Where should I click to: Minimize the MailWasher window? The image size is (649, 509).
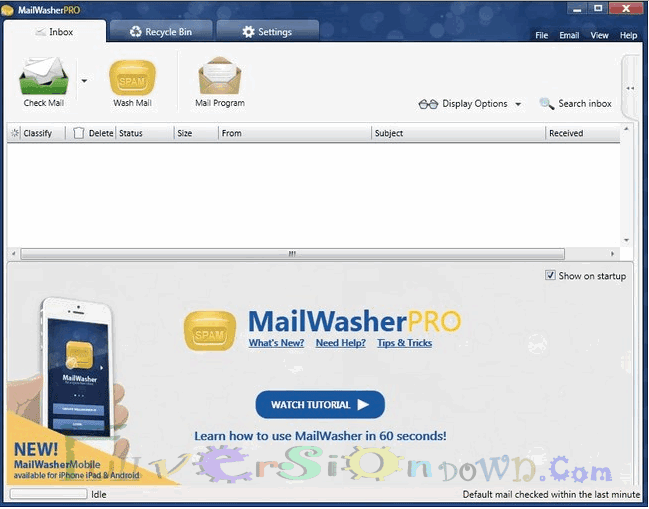point(577,9)
